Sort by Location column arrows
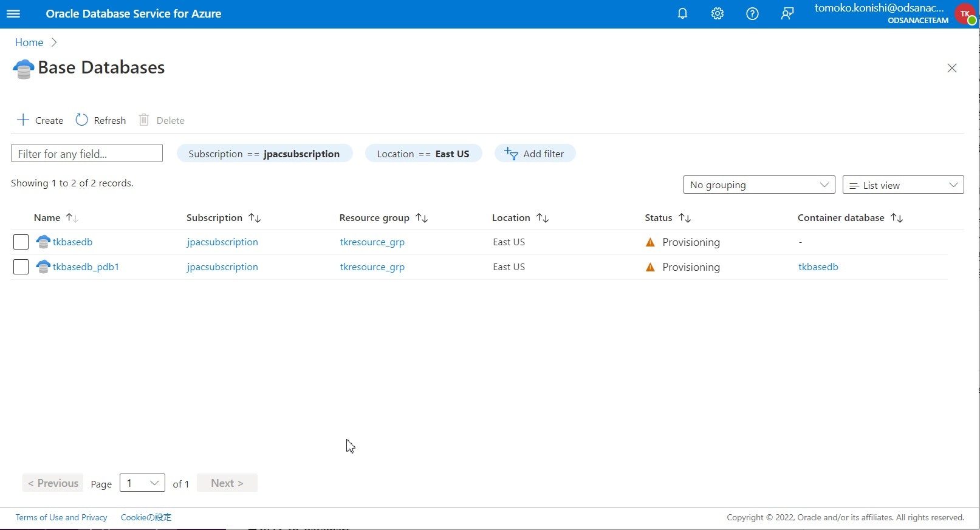The height and width of the screenshot is (530, 980). tap(543, 218)
